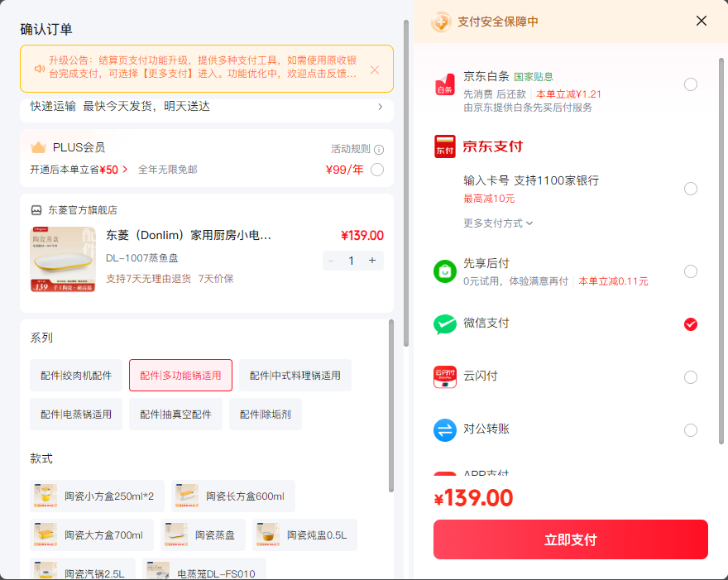Click the WeChat Pay green icon

coord(445,324)
